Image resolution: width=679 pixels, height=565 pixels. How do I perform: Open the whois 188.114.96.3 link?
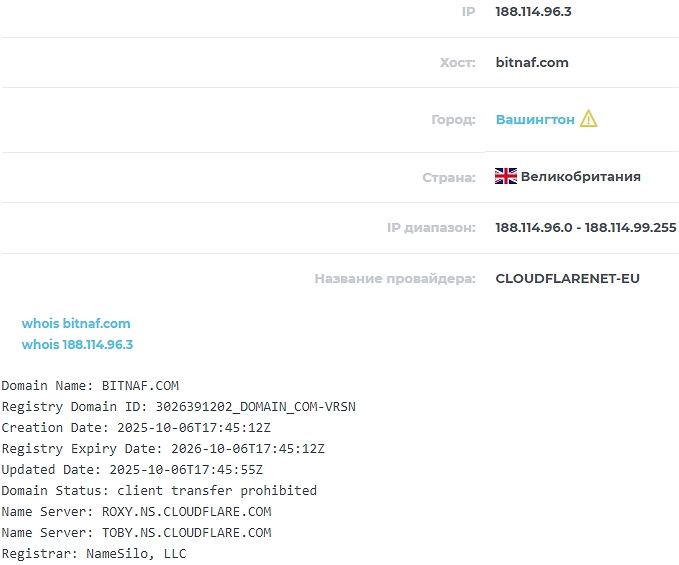point(77,345)
